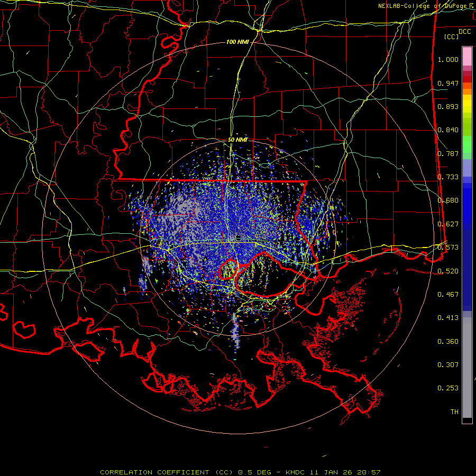Click the 0.947 color scale value
This screenshot has height=476, width=476.
[x=448, y=83]
